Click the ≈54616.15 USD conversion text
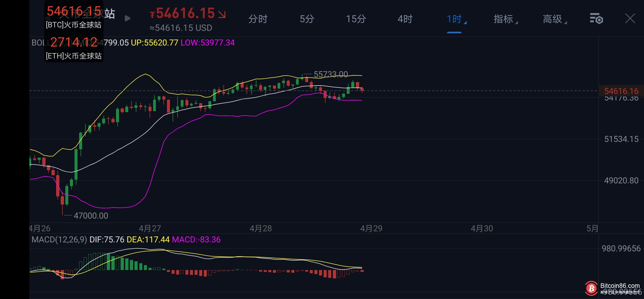The height and width of the screenshot is (299, 644). 181,28
